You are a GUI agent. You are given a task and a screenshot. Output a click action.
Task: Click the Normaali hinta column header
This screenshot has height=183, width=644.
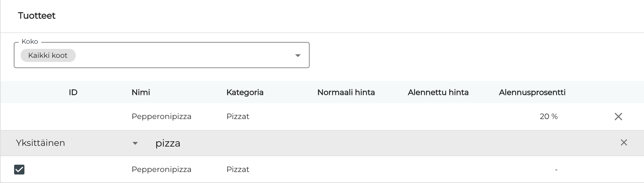click(346, 93)
